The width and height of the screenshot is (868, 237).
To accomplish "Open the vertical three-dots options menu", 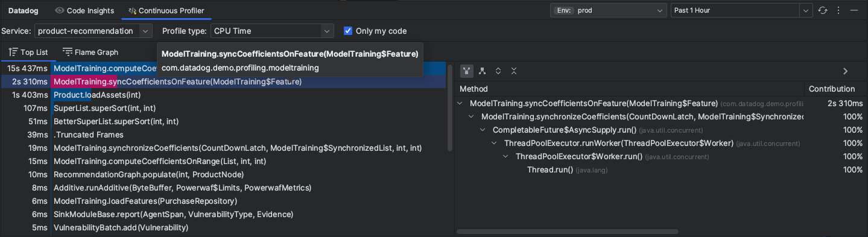I will 838,11.
